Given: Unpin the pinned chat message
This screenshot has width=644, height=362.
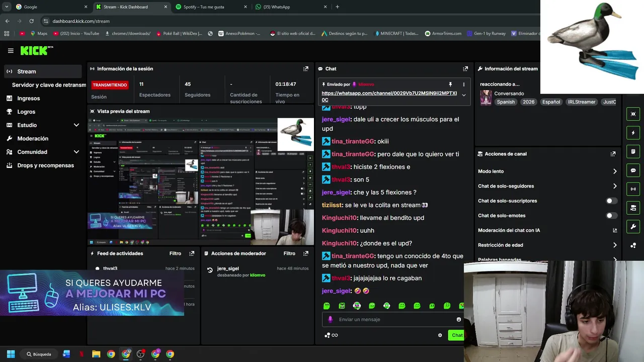Looking at the screenshot, I should coord(450,84).
